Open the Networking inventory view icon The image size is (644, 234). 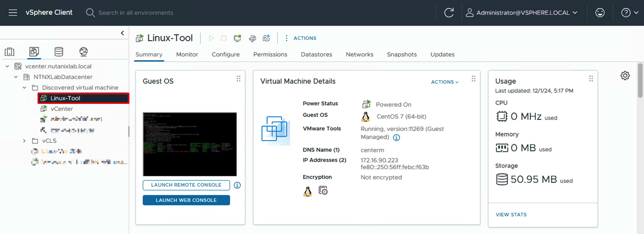coord(83,52)
